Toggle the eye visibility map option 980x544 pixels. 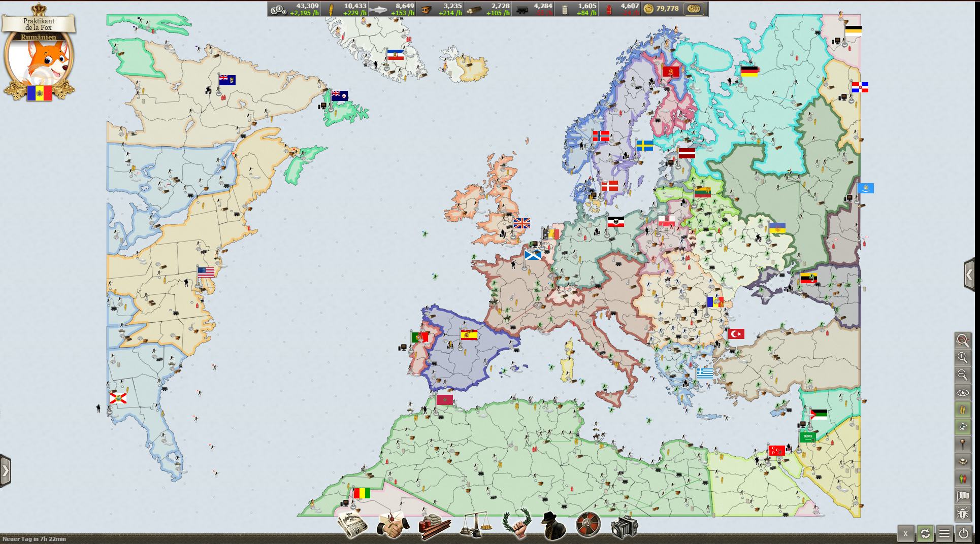click(963, 393)
